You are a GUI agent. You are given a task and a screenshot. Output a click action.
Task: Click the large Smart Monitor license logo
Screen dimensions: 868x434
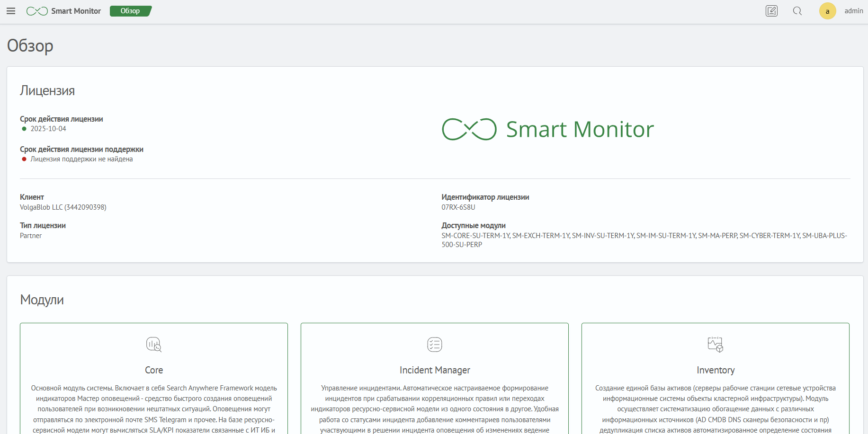[548, 129]
